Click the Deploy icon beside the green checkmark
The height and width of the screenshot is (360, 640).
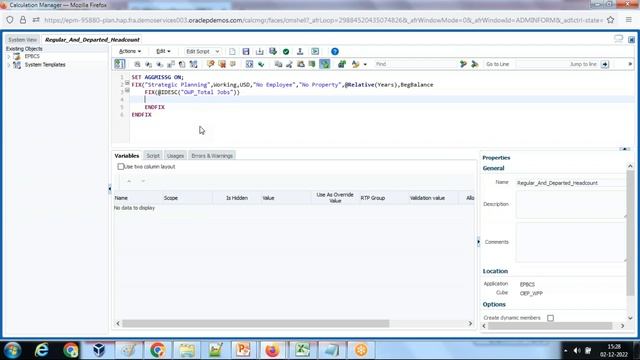tap(300, 51)
